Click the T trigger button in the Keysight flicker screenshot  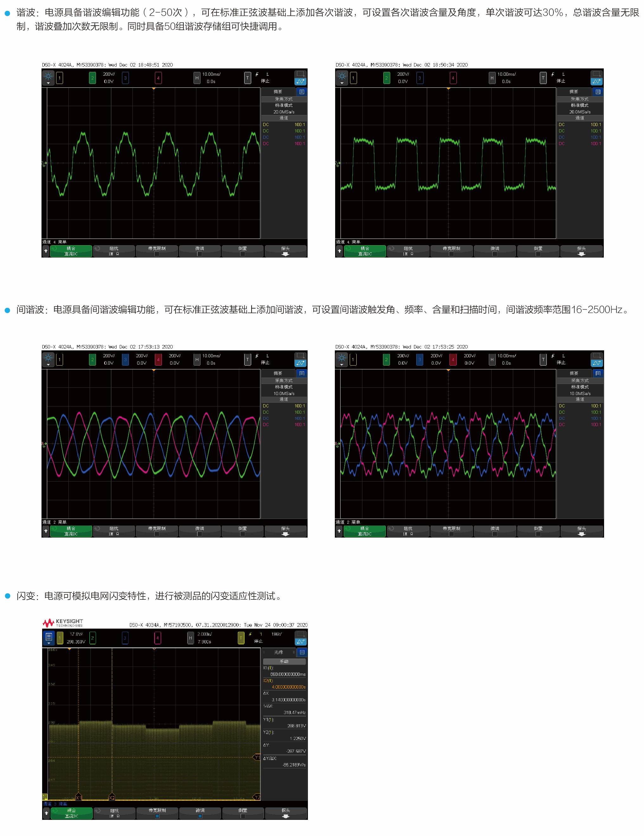(241, 638)
